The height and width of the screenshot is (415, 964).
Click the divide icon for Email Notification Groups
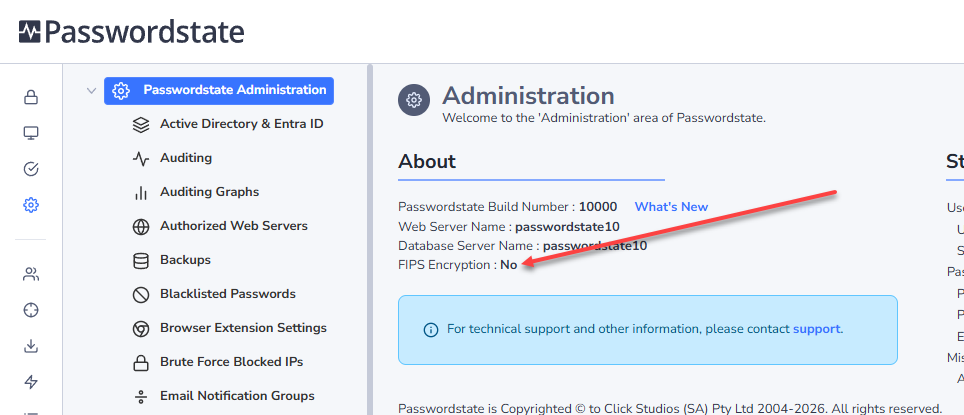(141, 397)
